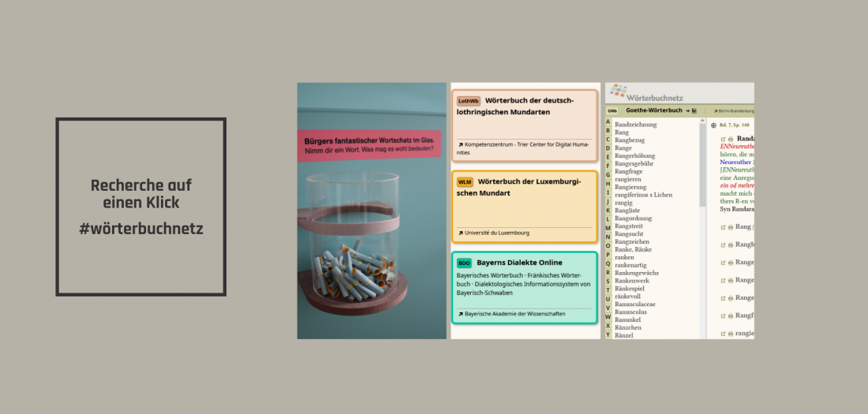Click the external-link icon beside rangie entry
868x414 pixels.
click(723, 334)
